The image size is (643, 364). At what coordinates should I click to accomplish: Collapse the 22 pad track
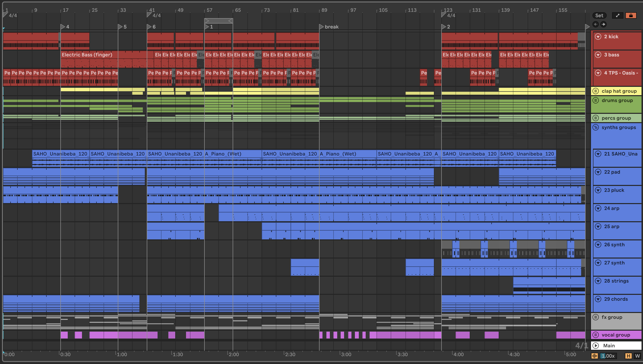pos(598,172)
